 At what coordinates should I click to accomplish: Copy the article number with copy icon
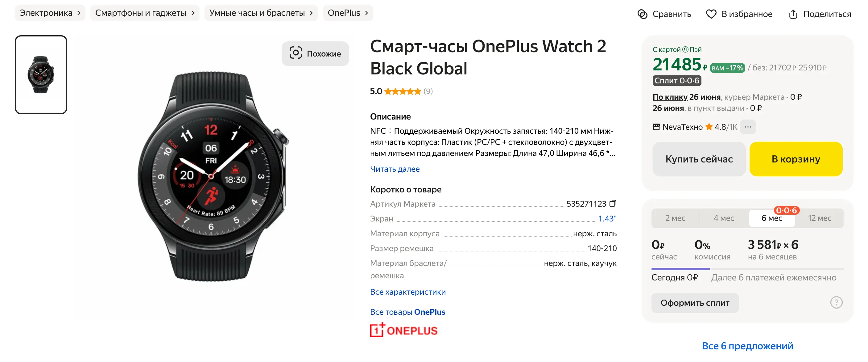613,204
